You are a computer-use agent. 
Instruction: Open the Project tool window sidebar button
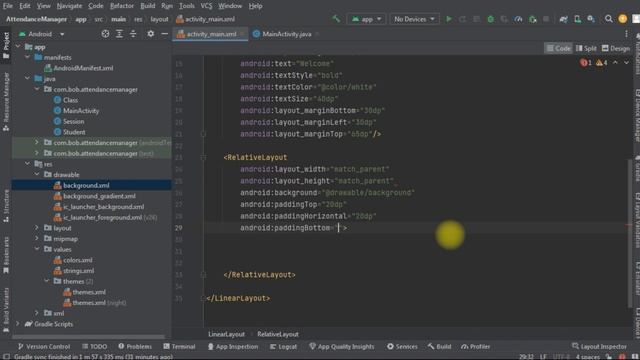(x=6, y=45)
